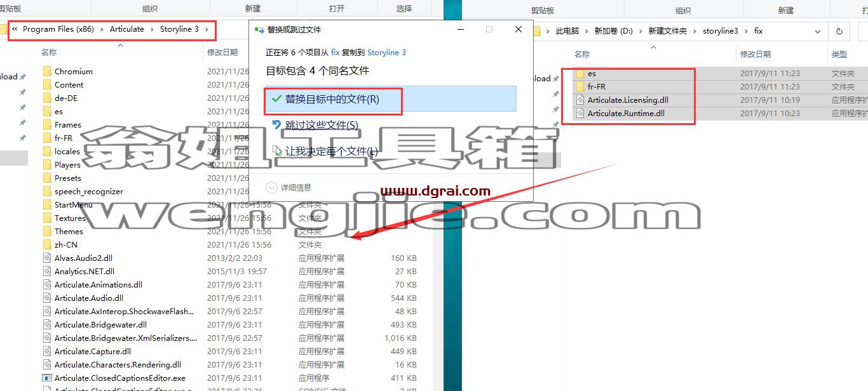The height and width of the screenshot is (391, 868).
Task: Go to Articulate in left breadcrumb
Action: coord(127,29)
